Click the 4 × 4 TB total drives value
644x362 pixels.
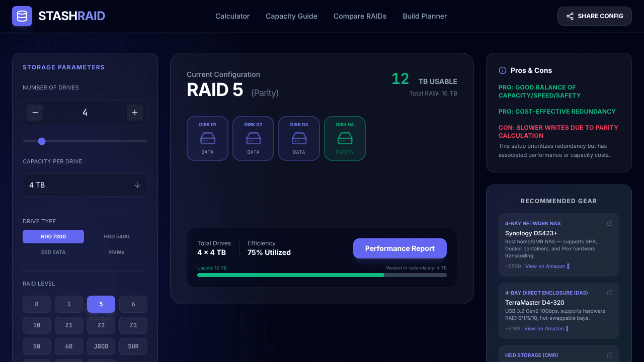click(211, 252)
